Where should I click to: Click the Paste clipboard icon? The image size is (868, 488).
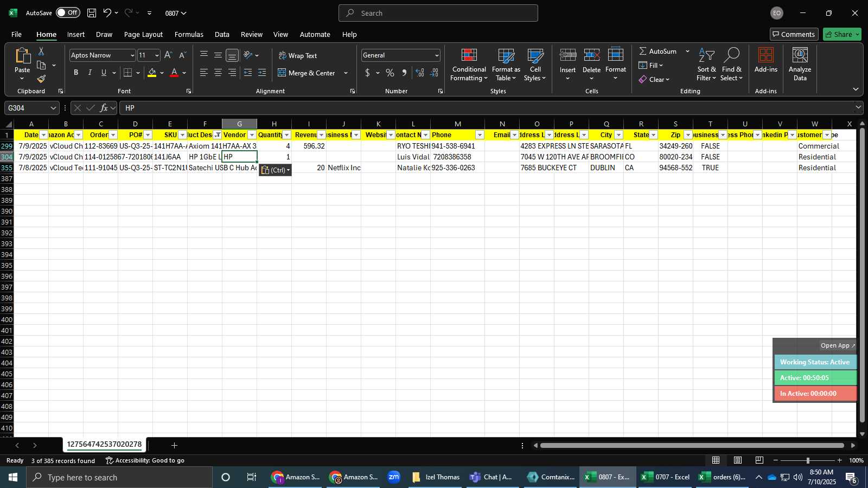22,56
